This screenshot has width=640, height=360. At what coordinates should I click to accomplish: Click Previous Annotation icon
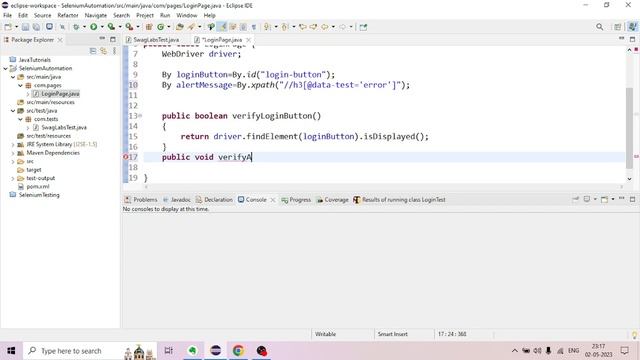285,27
